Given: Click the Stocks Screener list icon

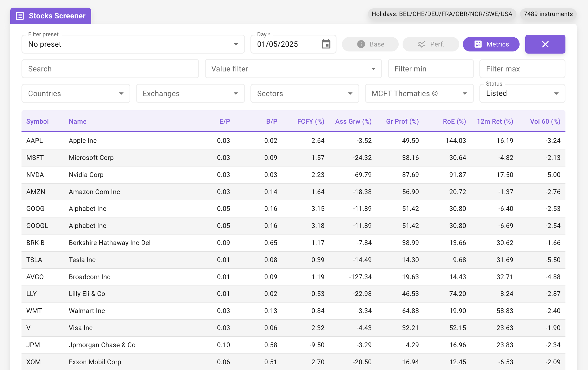Looking at the screenshot, I should coord(20,16).
